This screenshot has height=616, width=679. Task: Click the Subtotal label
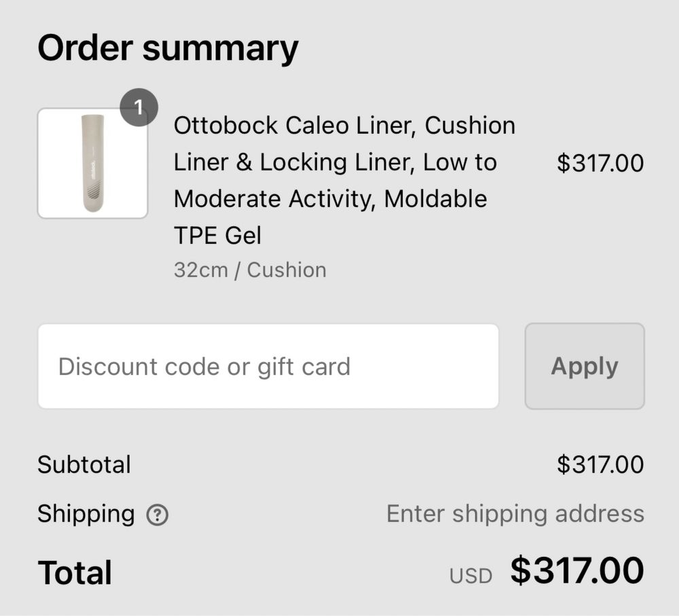84,465
